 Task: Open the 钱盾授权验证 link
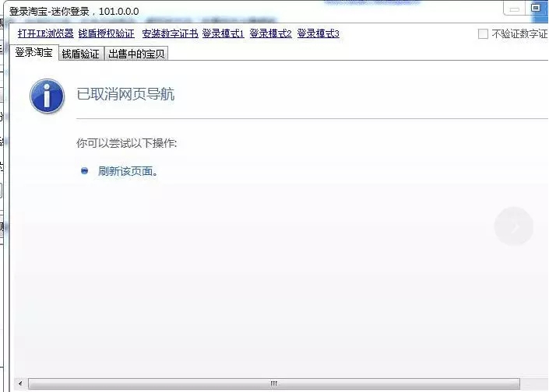107,33
